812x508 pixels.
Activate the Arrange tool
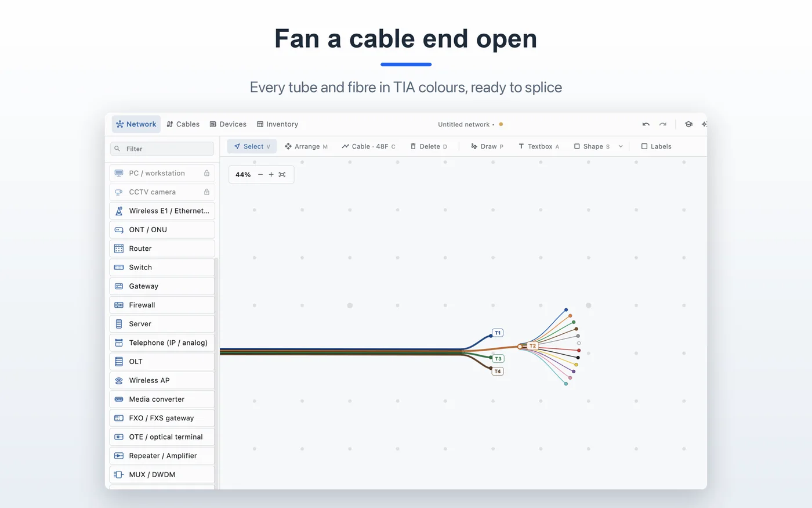[x=306, y=146]
